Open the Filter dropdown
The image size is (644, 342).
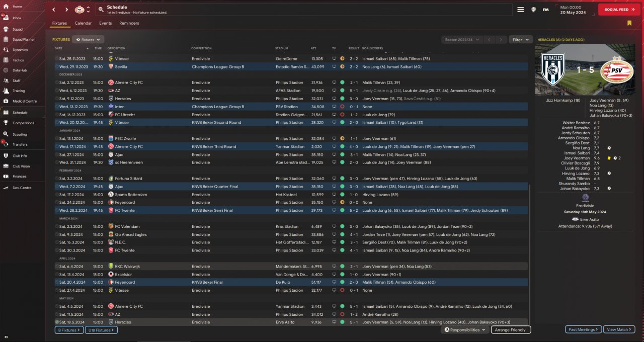[521, 39]
